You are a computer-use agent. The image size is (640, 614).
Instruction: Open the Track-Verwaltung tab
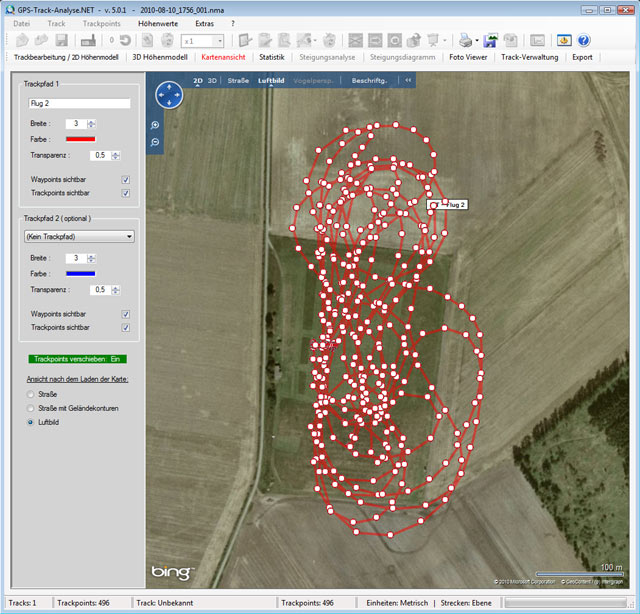click(x=529, y=57)
